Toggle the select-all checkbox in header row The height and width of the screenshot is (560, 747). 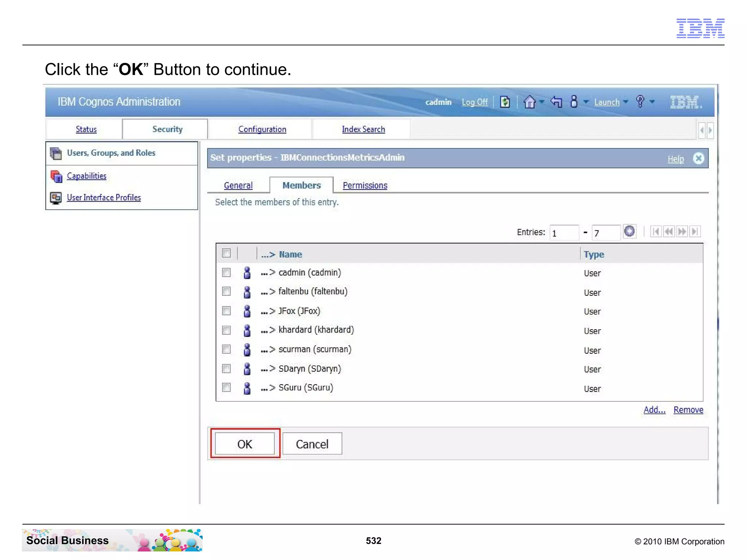click(226, 253)
